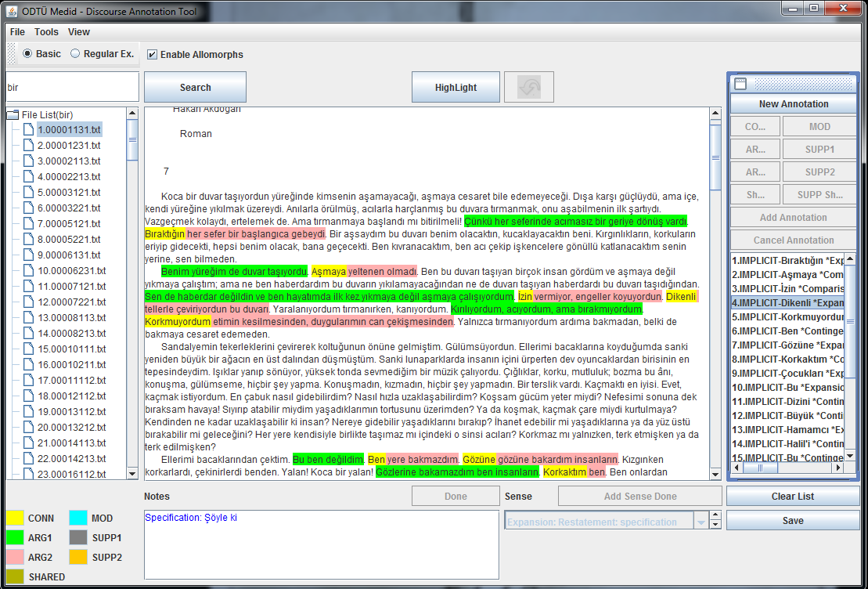Open the Tools menu

pos(46,32)
